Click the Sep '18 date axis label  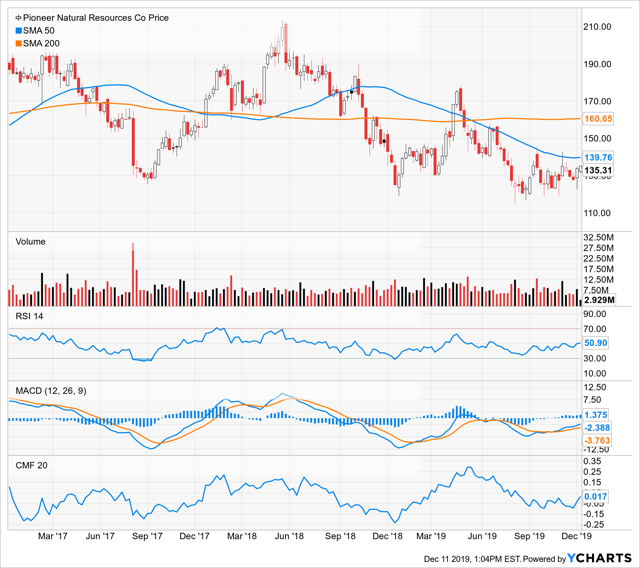pos(340,536)
